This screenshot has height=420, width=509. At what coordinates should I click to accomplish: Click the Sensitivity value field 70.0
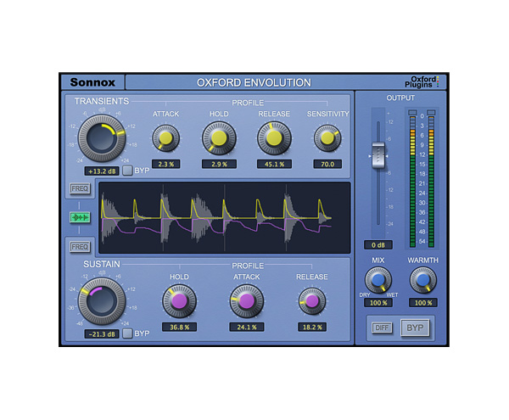point(327,164)
